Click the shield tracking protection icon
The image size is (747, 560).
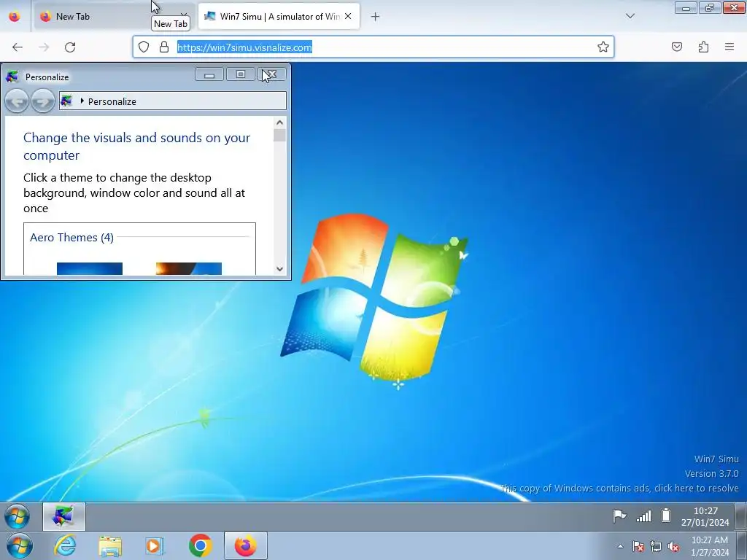144,47
